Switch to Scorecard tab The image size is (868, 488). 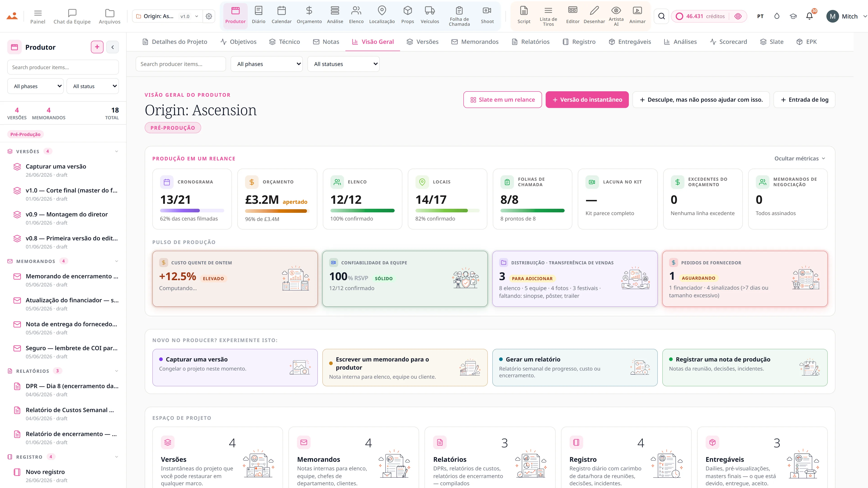click(x=729, y=42)
